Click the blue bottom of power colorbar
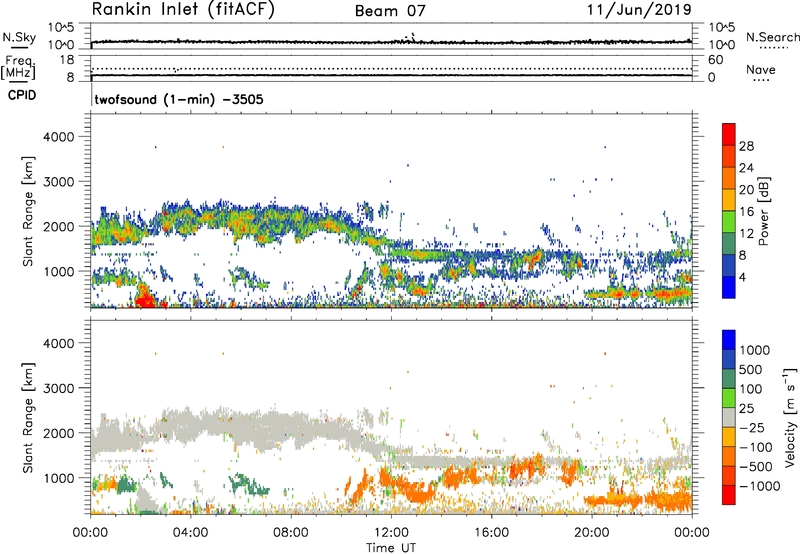The image size is (800, 554). (x=729, y=287)
